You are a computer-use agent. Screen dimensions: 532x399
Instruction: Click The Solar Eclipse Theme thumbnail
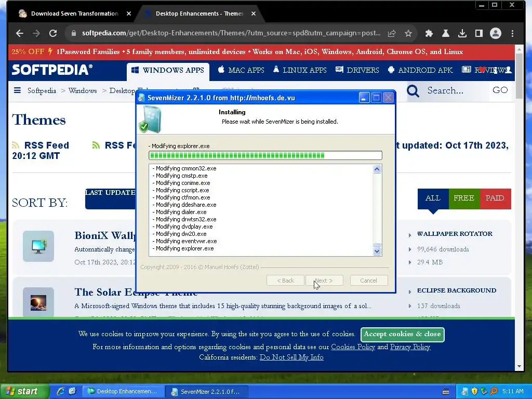[38, 302]
